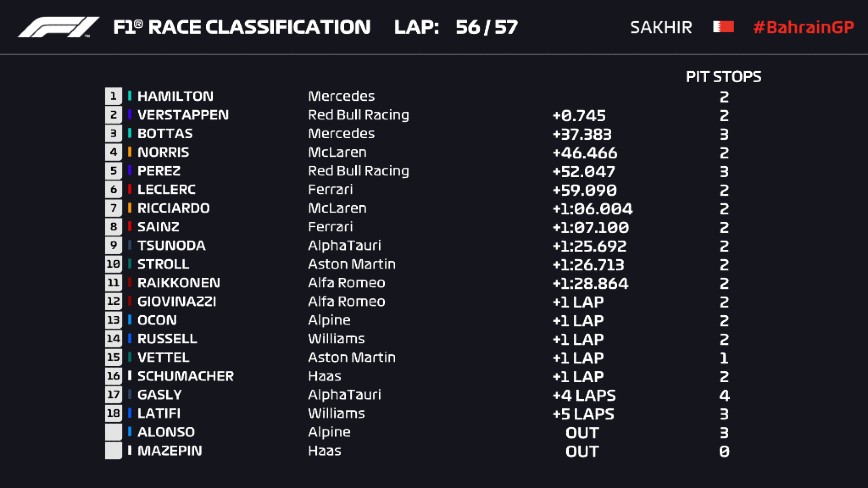
Task: Click OUT status for Mazepin
Action: [x=582, y=451]
